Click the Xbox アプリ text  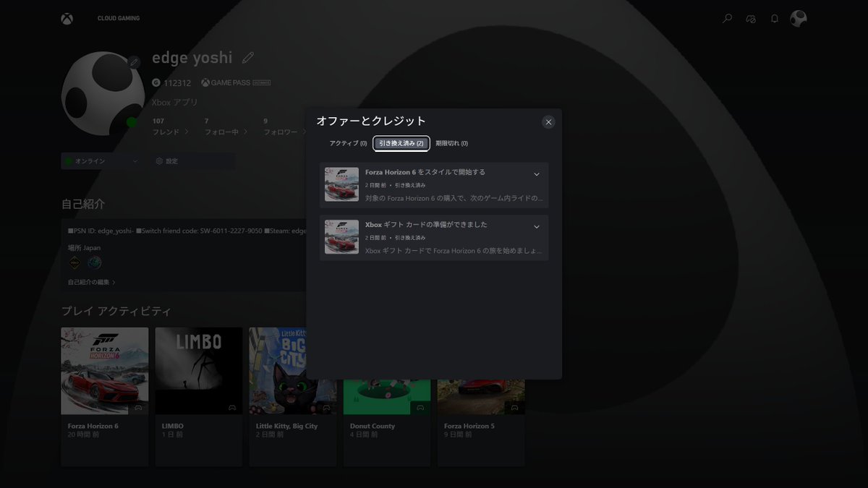coord(175,103)
